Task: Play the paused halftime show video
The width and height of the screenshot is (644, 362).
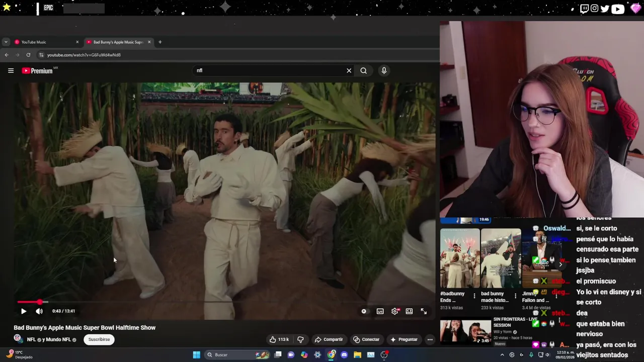Action: [23, 311]
